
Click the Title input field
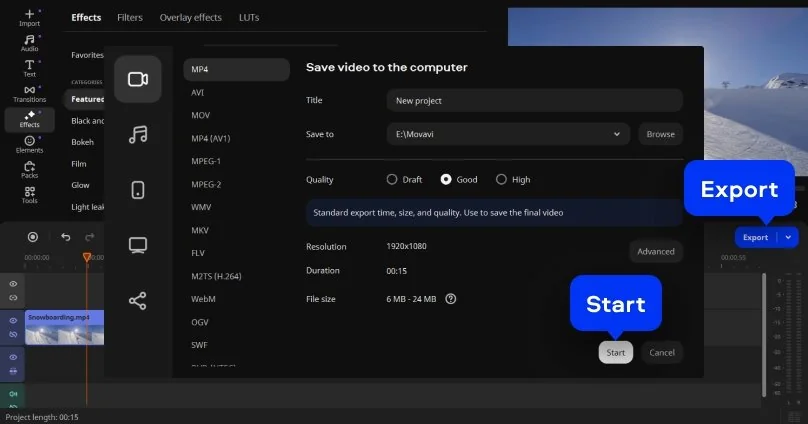pos(534,100)
